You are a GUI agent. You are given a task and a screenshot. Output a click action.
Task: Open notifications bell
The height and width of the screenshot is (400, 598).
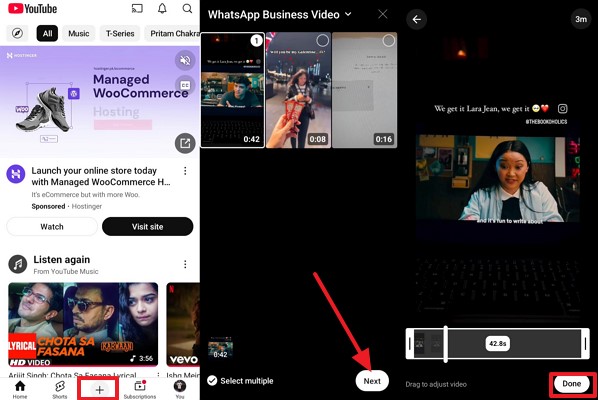(x=162, y=8)
